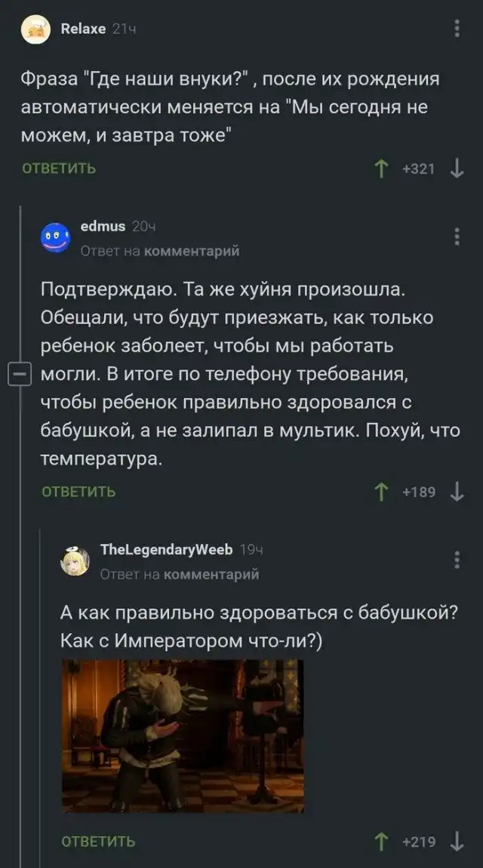This screenshot has height=868, width=483.
Task: Open options menu for TheLegendaryWeeb's comment
Action: point(457,560)
